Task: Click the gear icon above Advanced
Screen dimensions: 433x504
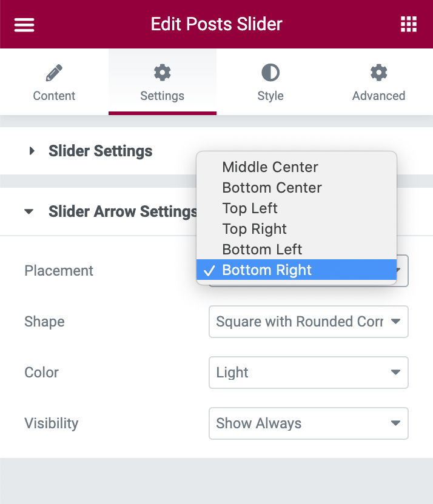Action: (x=378, y=71)
